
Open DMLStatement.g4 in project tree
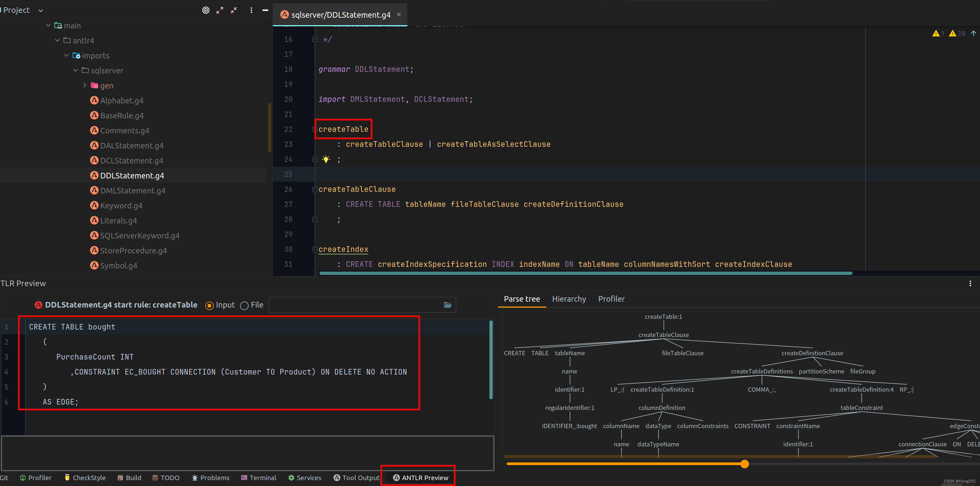tap(132, 190)
